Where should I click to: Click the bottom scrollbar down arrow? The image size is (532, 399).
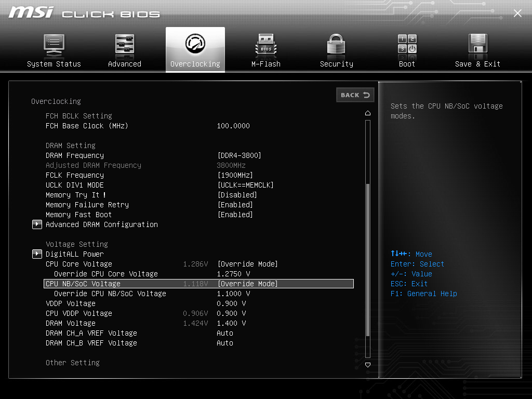[x=368, y=365]
